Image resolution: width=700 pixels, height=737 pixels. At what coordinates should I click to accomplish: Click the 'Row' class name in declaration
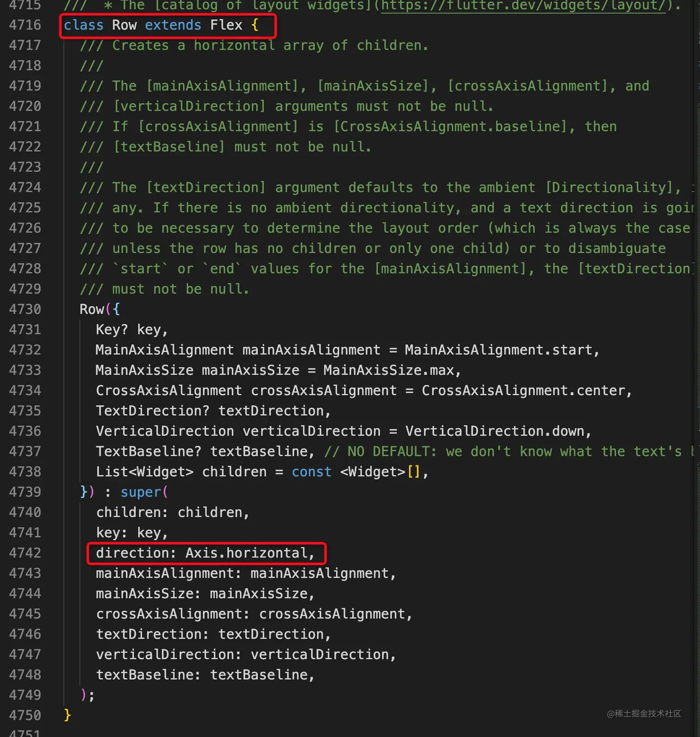click(x=124, y=25)
